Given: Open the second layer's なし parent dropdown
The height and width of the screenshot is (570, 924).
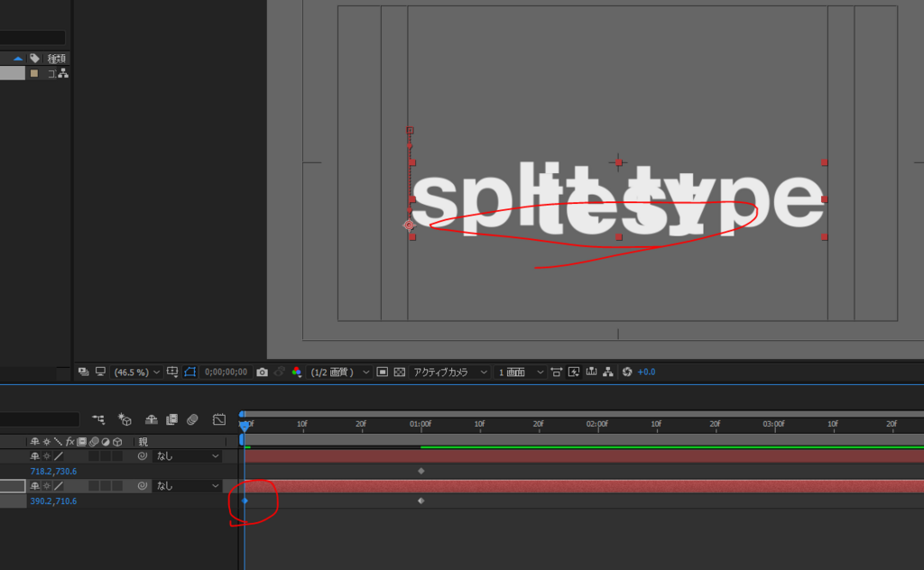Looking at the screenshot, I should pos(188,486).
